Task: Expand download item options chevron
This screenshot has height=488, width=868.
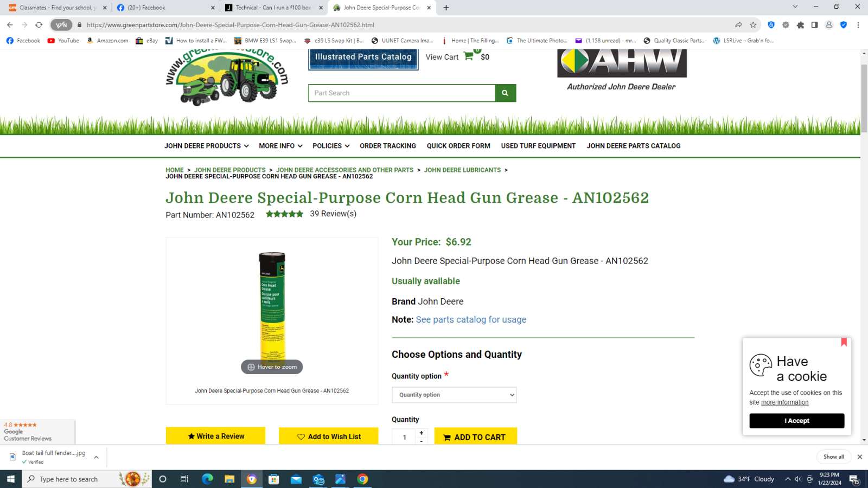Action: point(96,458)
